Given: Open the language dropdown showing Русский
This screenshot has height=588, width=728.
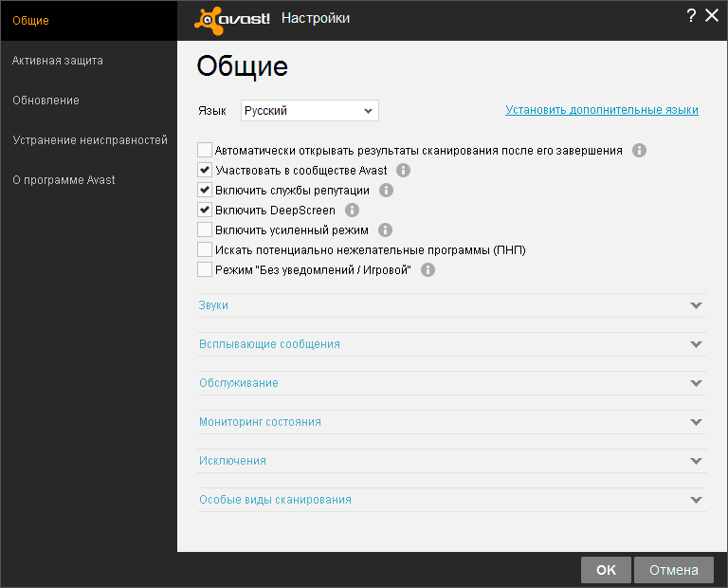Looking at the screenshot, I should tap(309, 111).
